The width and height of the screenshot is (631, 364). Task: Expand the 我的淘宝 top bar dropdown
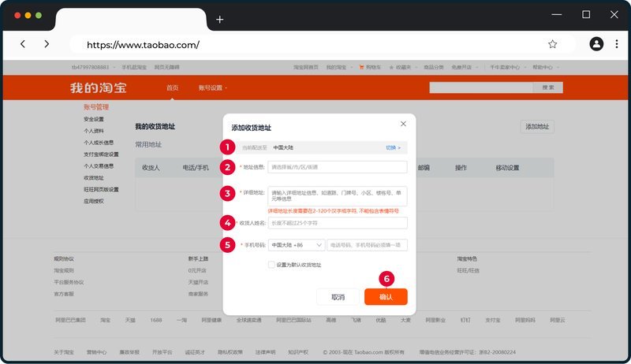click(x=339, y=67)
